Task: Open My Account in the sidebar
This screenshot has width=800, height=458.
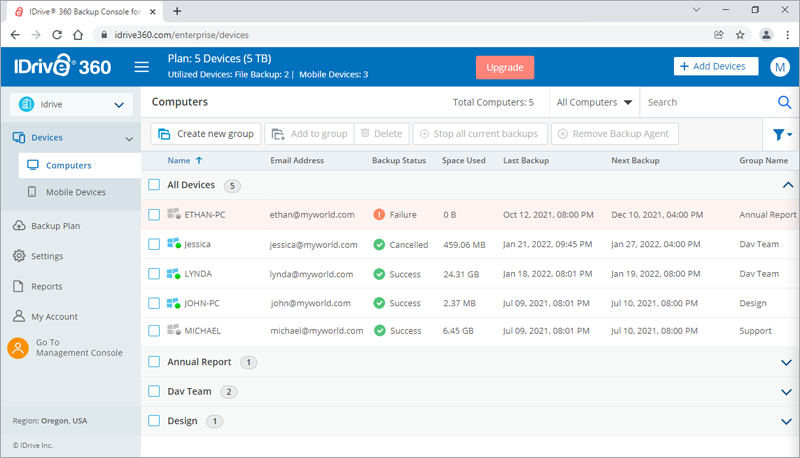Action: point(54,317)
